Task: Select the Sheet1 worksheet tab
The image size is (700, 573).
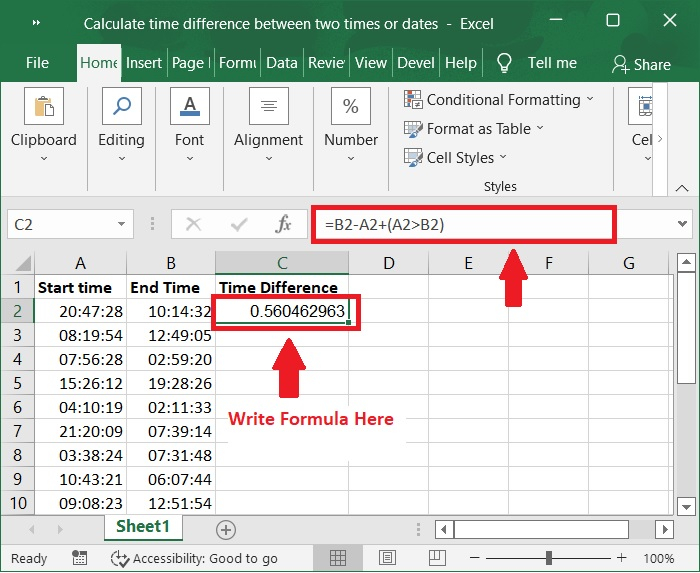Action: click(x=143, y=527)
